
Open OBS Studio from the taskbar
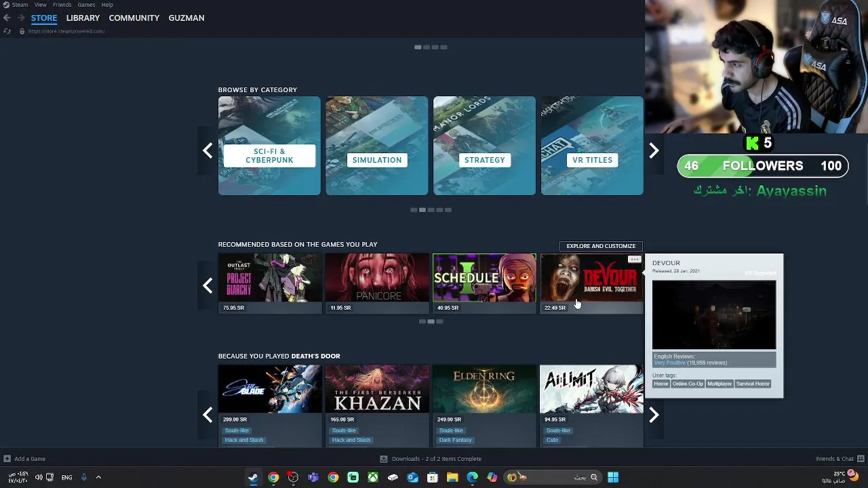pyautogui.click(x=293, y=477)
